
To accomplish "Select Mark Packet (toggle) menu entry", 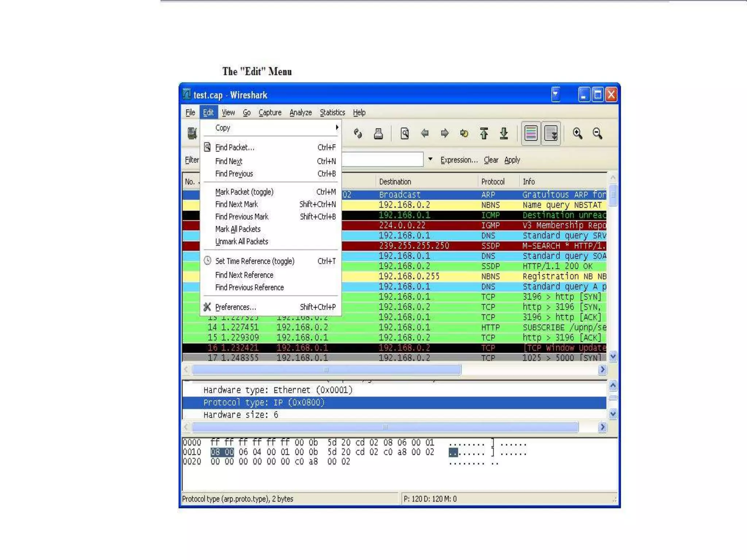I will 244,192.
